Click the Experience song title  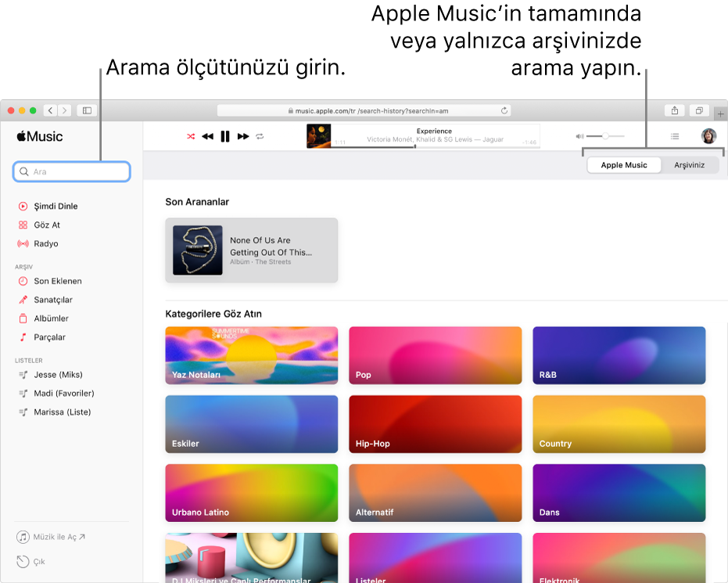click(434, 131)
